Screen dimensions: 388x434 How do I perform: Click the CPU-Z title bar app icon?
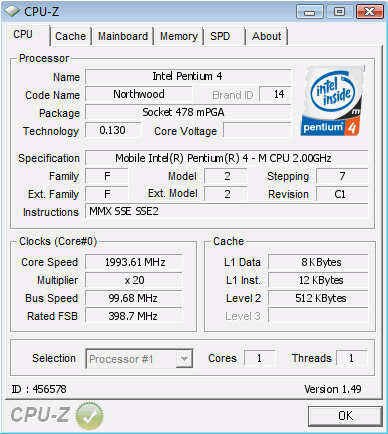12,12
